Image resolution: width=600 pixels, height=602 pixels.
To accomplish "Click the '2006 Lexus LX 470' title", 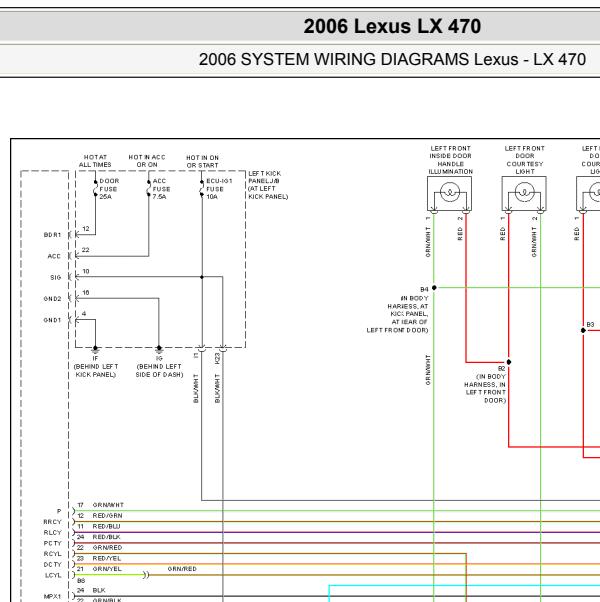I will [x=392, y=26].
